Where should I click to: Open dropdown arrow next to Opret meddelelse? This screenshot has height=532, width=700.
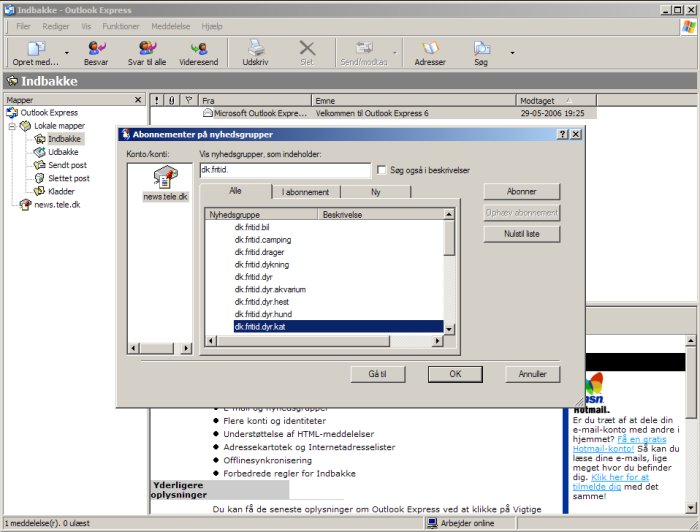point(67,53)
